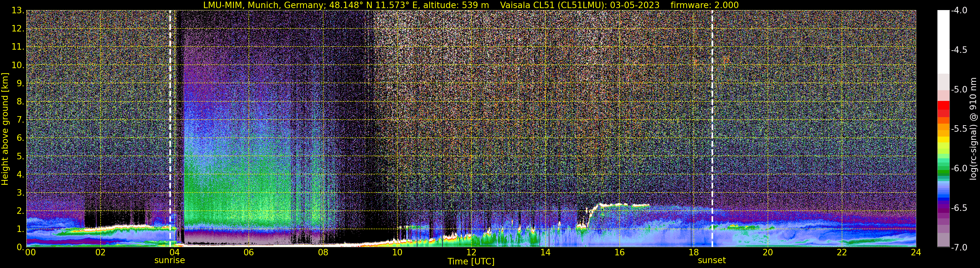Click the 'sunset' label below the time axis
Image resolution: width=980 pixels, height=268 pixels.
(712, 261)
